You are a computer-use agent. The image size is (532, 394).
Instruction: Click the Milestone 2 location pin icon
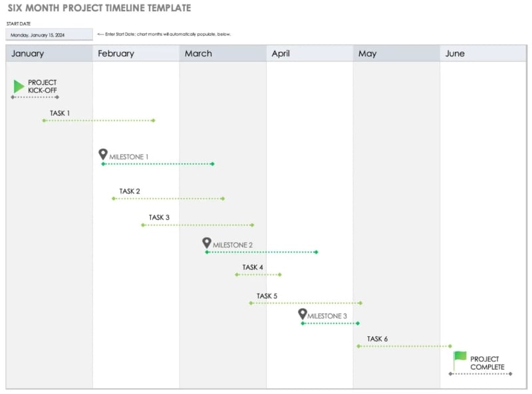(207, 243)
